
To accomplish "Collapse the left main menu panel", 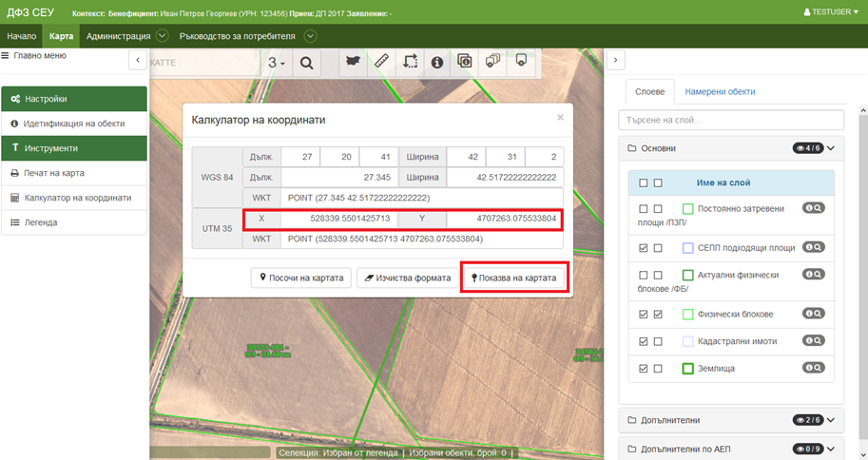I will pos(137,59).
